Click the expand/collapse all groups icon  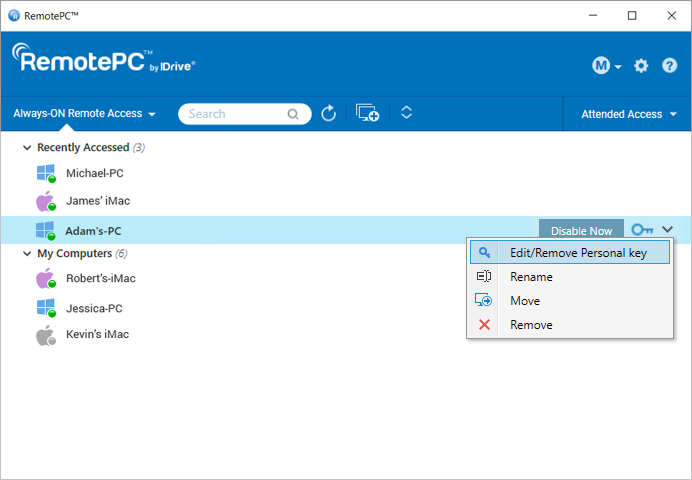[406, 113]
